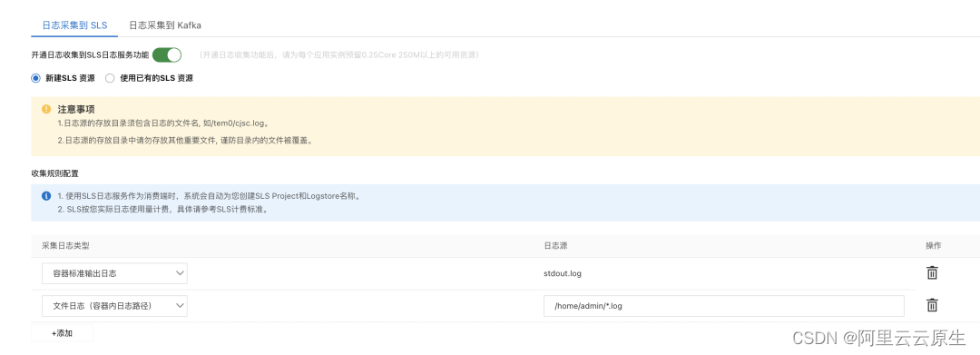Open the 文件日志（容器内日志路径） dropdown
The image size is (980, 355).
pos(114,306)
